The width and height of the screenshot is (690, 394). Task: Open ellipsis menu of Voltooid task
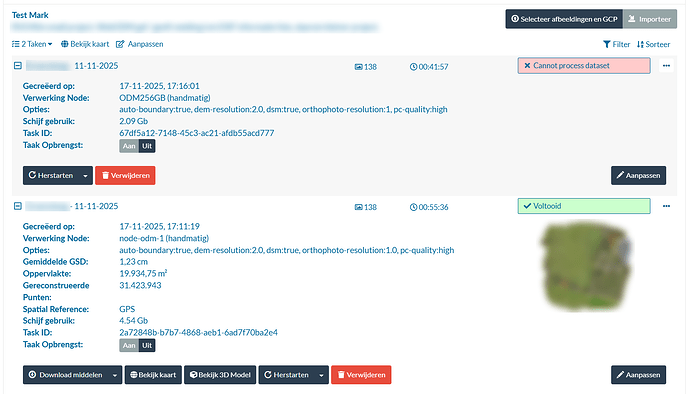(x=666, y=206)
